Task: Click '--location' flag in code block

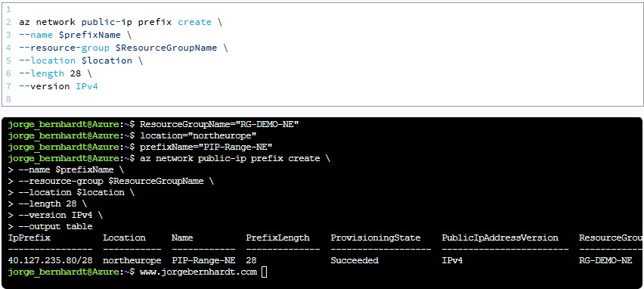Action: [x=47, y=61]
